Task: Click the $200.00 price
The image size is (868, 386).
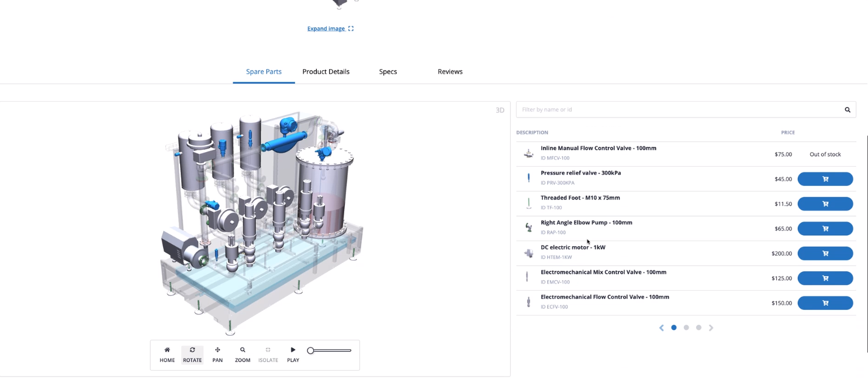Action: [x=781, y=254]
